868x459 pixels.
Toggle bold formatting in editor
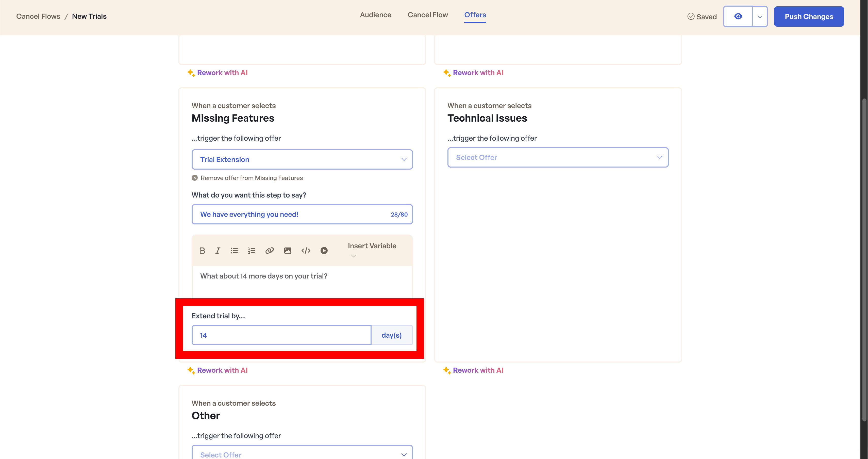pyautogui.click(x=202, y=250)
